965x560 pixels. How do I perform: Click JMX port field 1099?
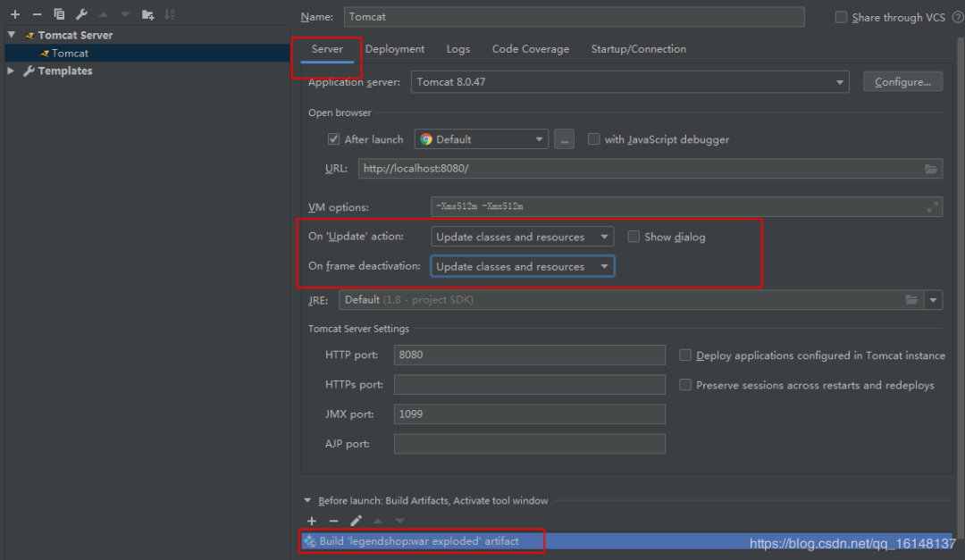pos(529,414)
